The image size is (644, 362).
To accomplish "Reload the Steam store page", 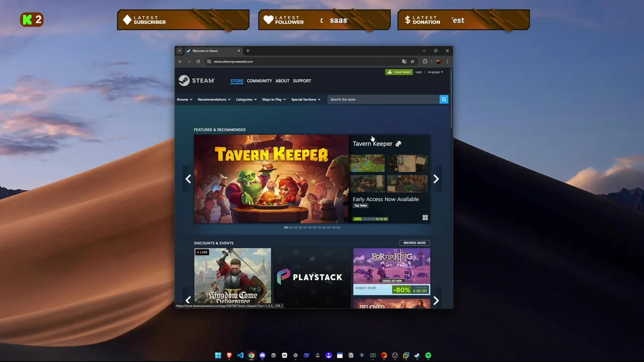I will [x=198, y=61].
